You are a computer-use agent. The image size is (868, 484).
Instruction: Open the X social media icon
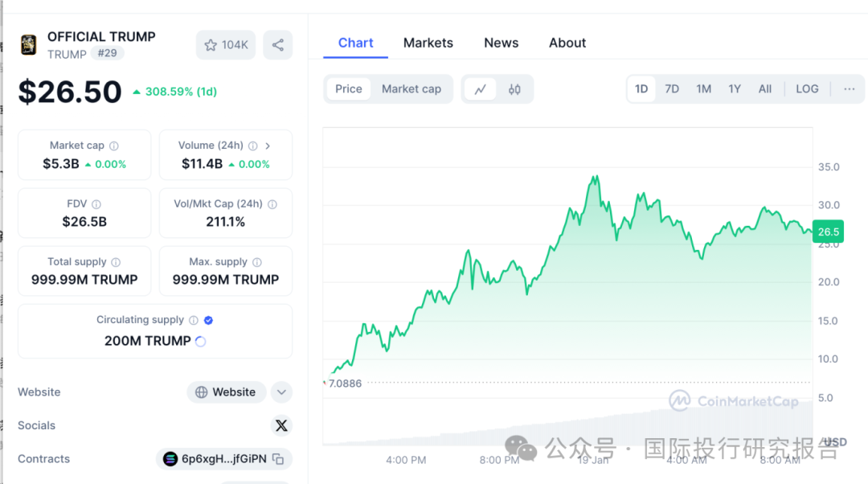pos(281,425)
